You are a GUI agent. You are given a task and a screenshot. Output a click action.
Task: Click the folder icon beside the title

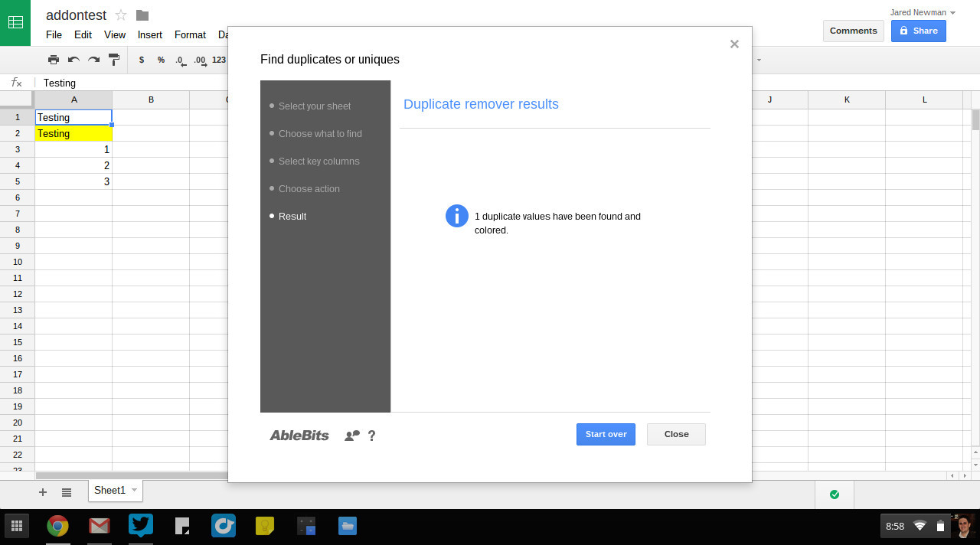click(x=142, y=15)
